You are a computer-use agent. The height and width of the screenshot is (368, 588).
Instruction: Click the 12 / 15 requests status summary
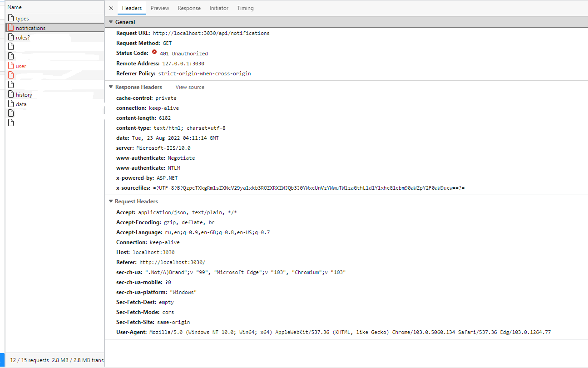click(x=30, y=360)
